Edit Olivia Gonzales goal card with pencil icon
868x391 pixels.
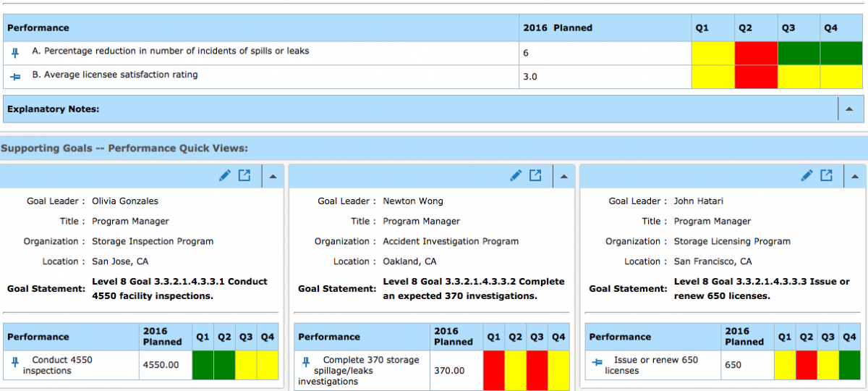click(x=225, y=175)
